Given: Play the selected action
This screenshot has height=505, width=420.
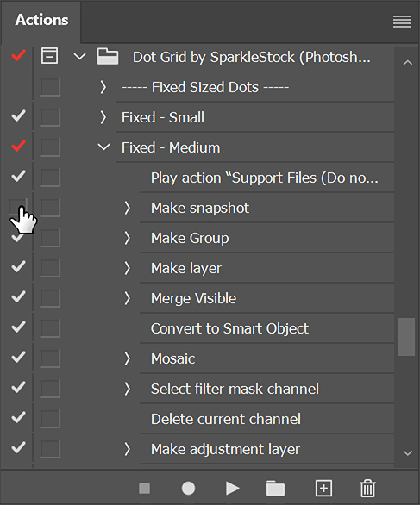Looking at the screenshot, I should coord(232,488).
